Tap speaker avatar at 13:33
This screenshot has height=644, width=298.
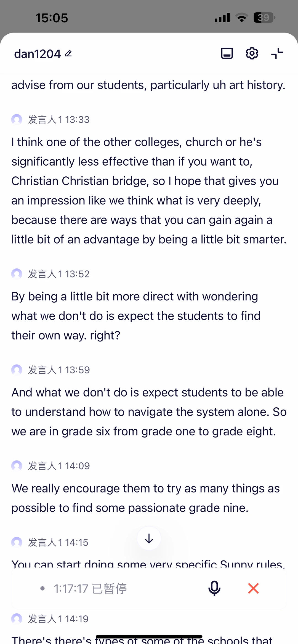17,120
